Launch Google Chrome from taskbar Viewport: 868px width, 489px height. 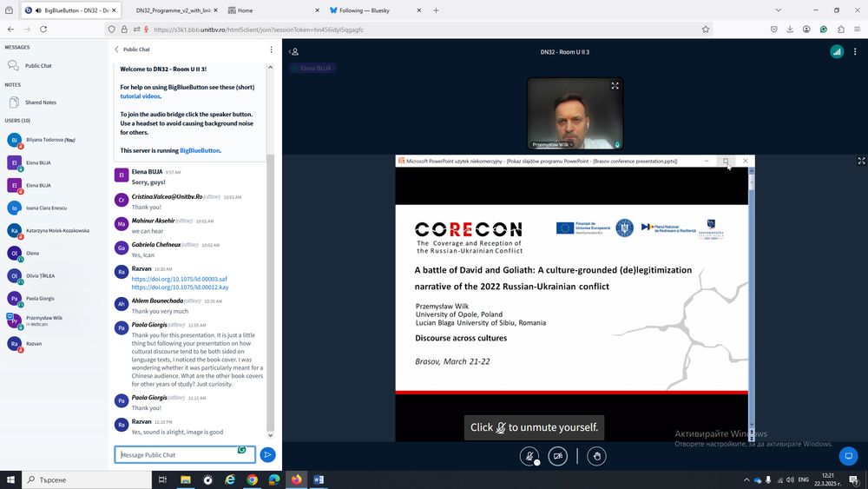coord(252,479)
